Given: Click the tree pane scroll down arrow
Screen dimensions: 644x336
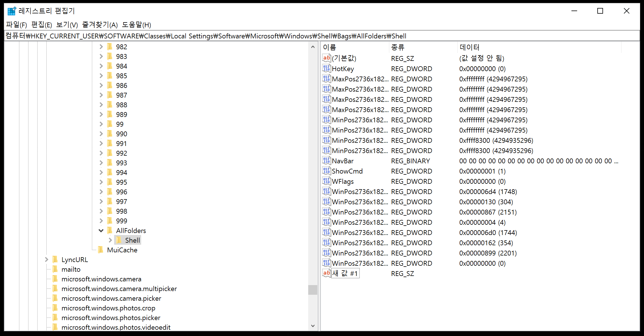Looking at the screenshot, I should tap(313, 326).
